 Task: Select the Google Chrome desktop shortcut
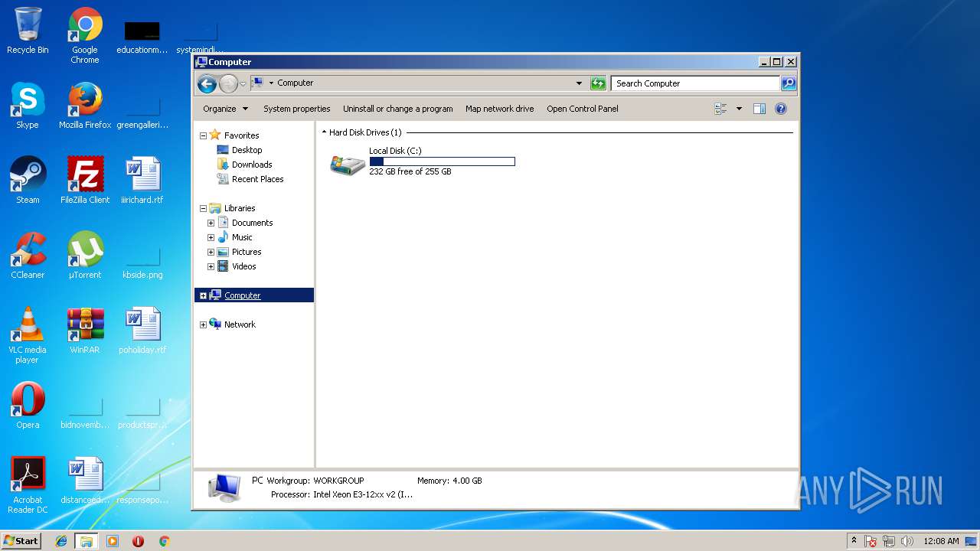(x=85, y=35)
